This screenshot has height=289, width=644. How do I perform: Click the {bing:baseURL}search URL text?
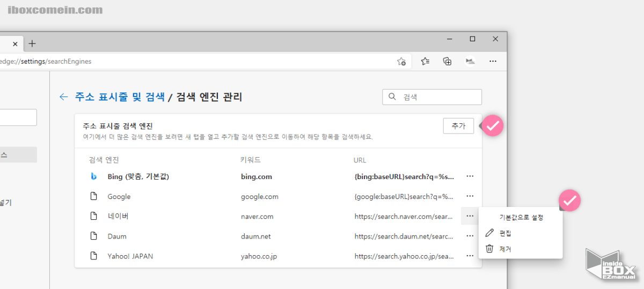(405, 176)
